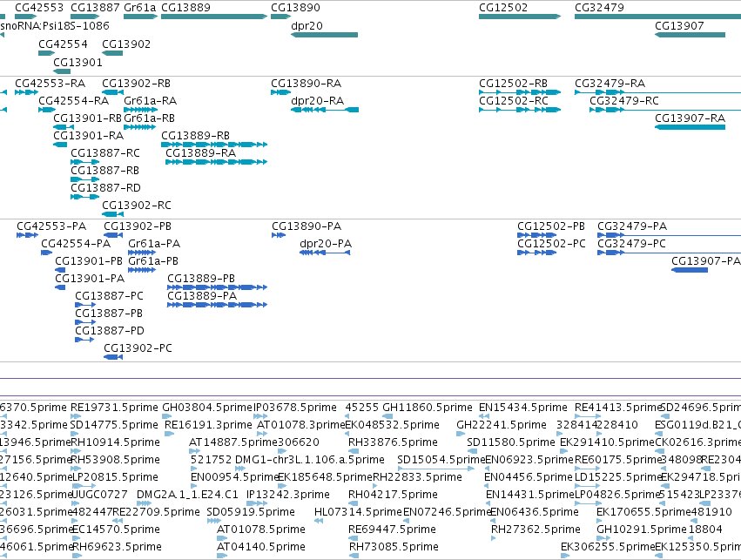The height and width of the screenshot is (560, 741).
Task: Click the SD14775.5prime EST label
Action: click(114, 425)
